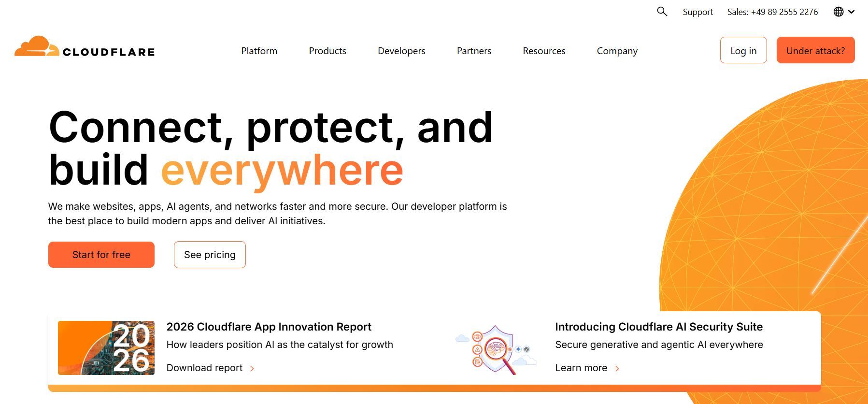
Task: Open the Company menu
Action: [x=617, y=51]
